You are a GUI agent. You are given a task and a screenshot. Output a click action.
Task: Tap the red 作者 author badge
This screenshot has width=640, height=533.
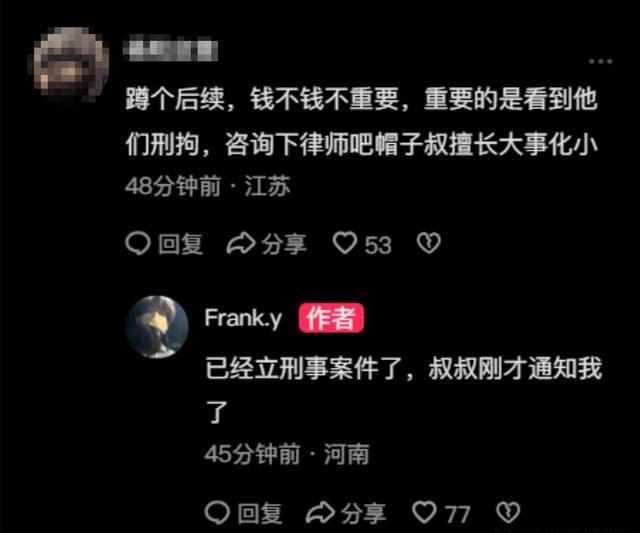point(331,318)
